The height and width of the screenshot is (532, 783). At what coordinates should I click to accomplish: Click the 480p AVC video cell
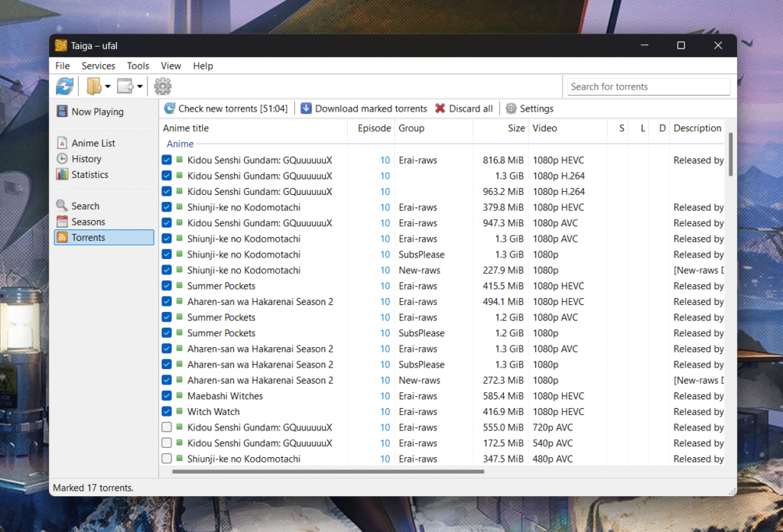tap(553, 459)
